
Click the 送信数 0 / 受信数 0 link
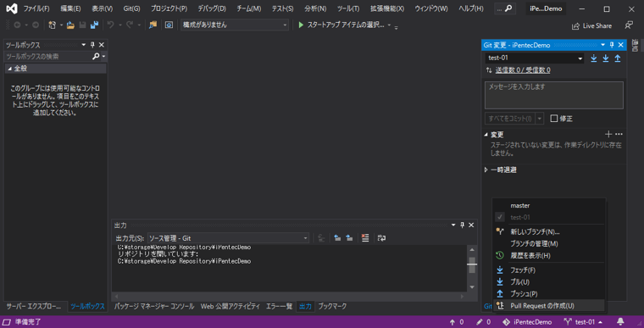[x=523, y=70]
